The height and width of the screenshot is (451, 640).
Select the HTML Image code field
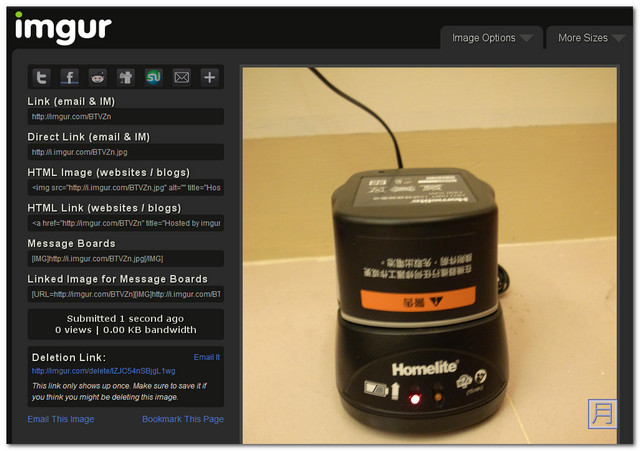click(125, 187)
